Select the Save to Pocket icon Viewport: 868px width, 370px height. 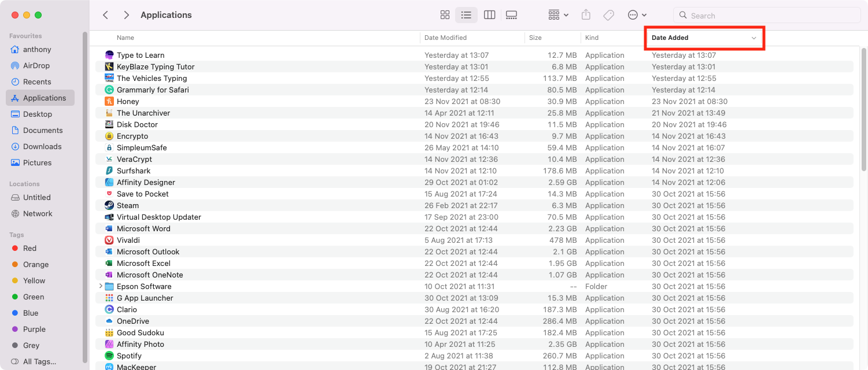coord(109,194)
